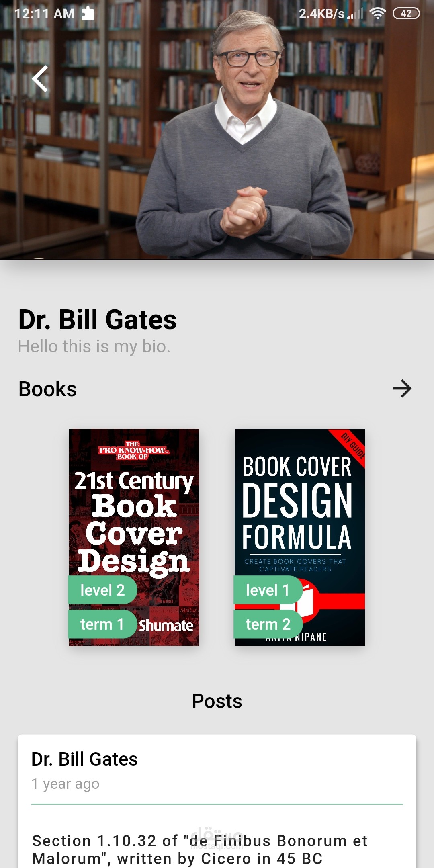
Task: Tap the back arrow over the header photo
Action: coord(40,79)
